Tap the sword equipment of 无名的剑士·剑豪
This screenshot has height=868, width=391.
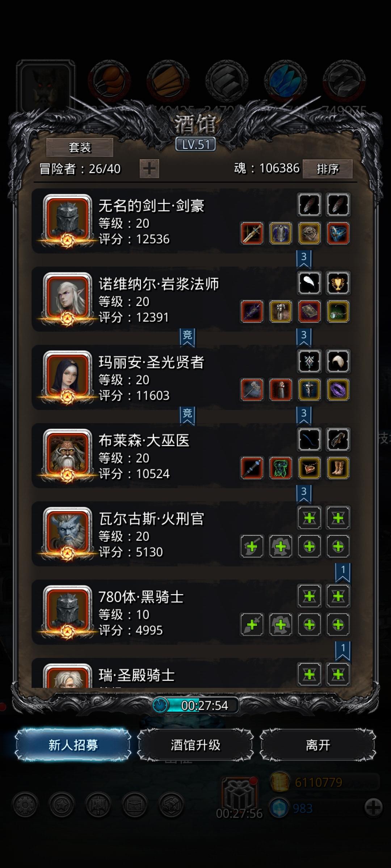tap(252, 233)
